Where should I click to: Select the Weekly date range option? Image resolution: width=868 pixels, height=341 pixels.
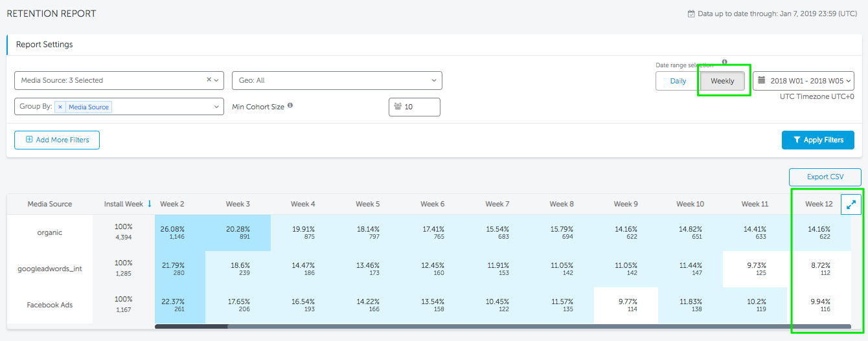tap(722, 81)
